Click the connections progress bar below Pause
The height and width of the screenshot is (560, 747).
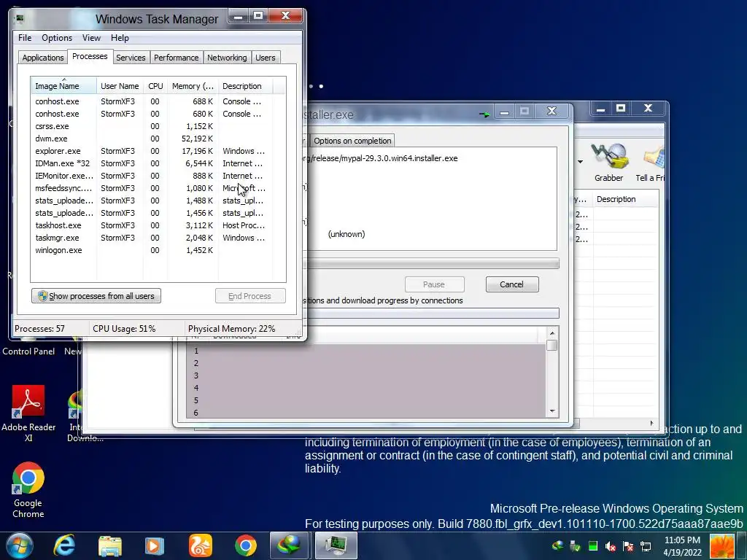[x=432, y=313]
